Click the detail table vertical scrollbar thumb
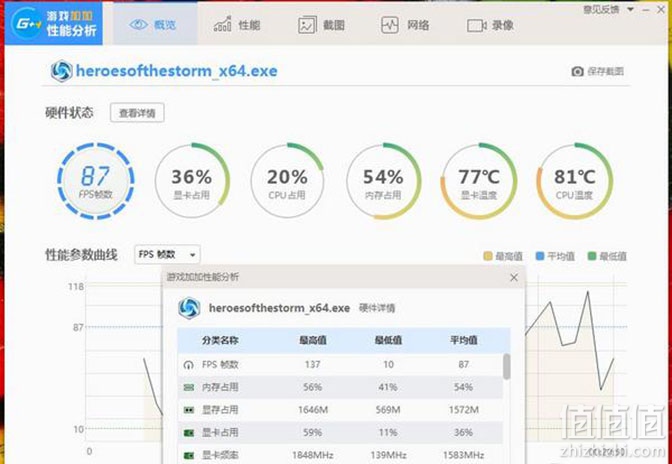Image resolution: width=672 pixels, height=464 pixels. (507, 366)
